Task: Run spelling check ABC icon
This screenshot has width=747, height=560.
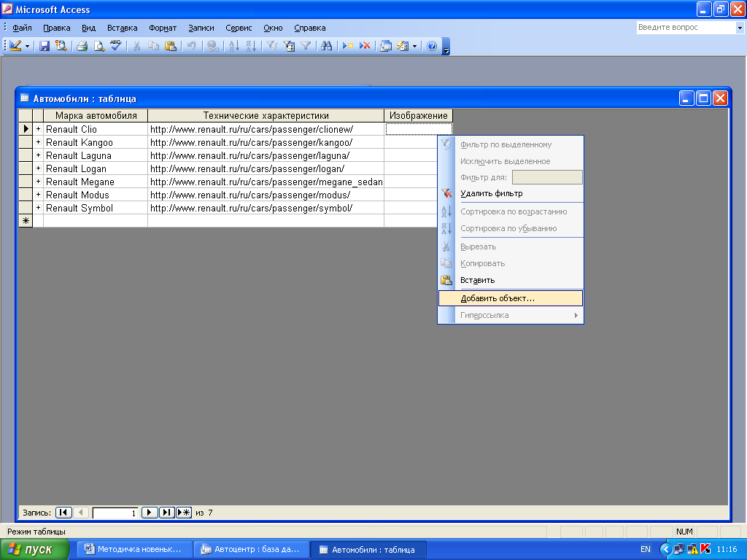Action: (x=116, y=46)
